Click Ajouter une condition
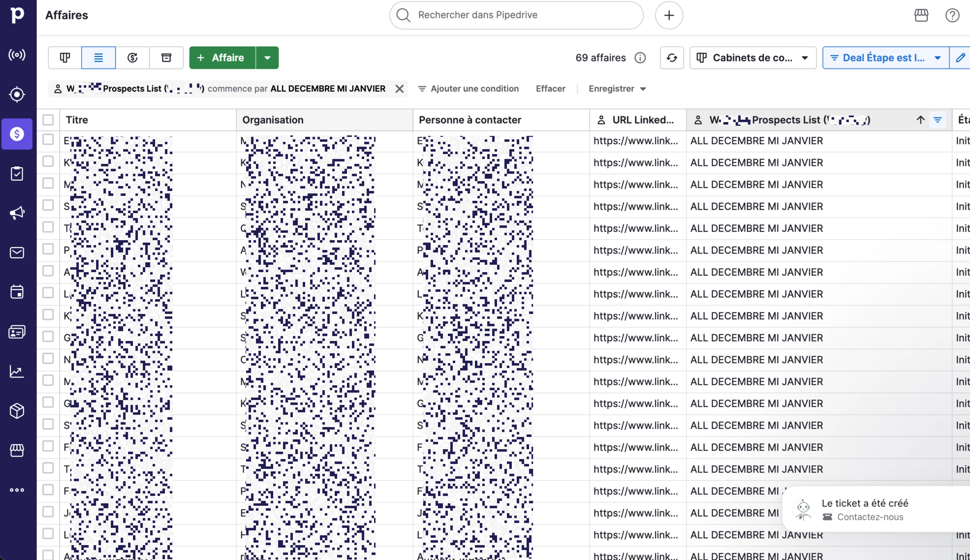Image resolution: width=970 pixels, height=560 pixels. coord(468,89)
